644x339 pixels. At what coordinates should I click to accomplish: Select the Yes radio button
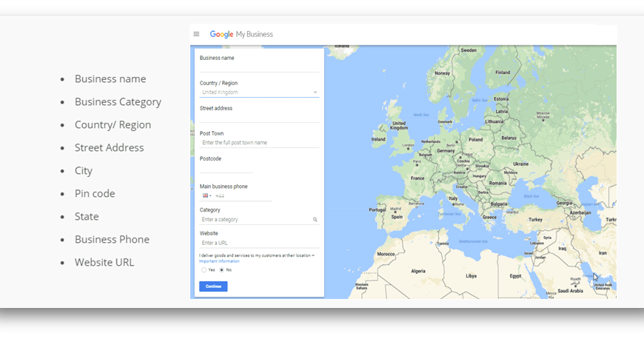[204, 270]
